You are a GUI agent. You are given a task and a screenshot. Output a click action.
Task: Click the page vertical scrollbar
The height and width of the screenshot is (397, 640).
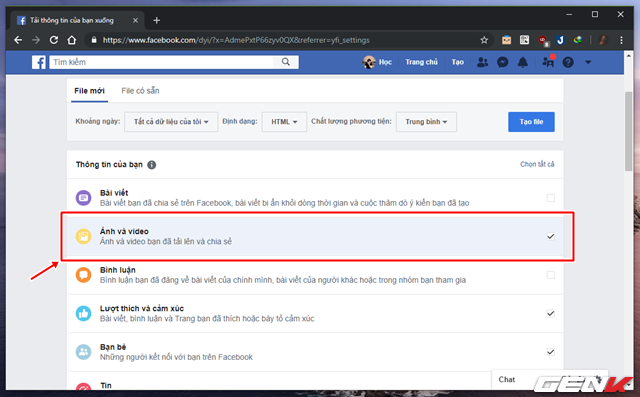[628, 131]
